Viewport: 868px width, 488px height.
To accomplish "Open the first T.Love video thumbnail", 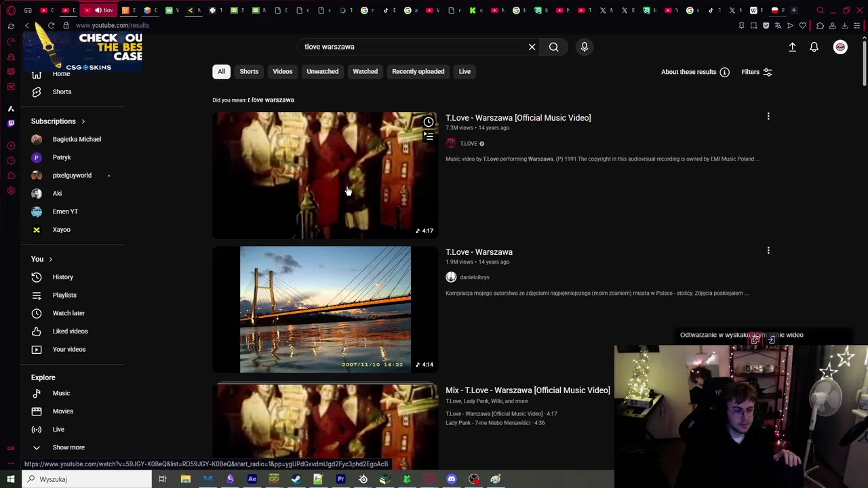I will pos(325,176).
